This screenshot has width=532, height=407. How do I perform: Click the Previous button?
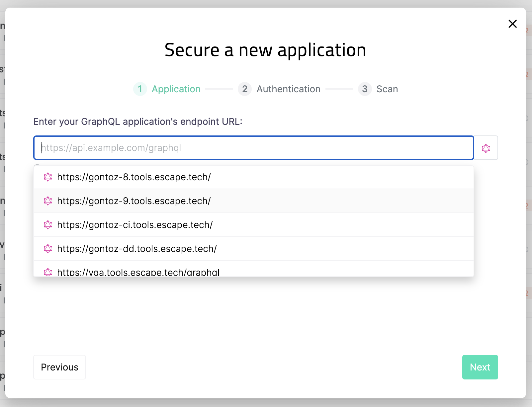click(59, 367)
